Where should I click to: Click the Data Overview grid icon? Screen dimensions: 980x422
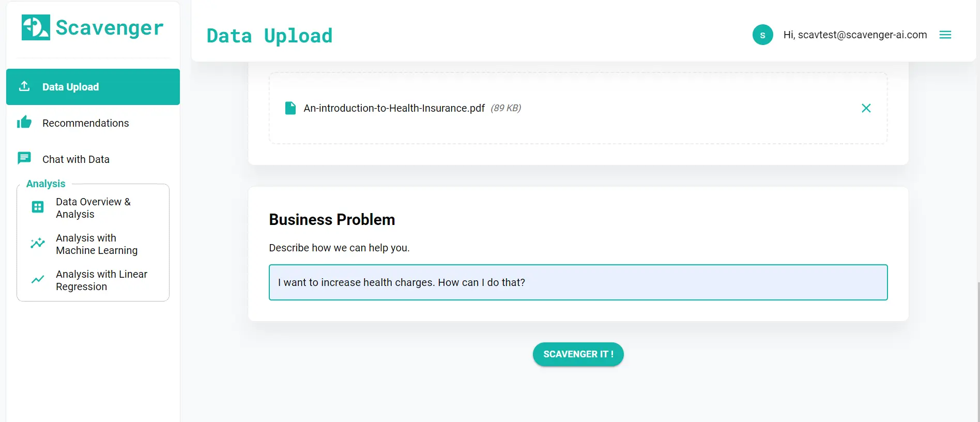point(38,207)
